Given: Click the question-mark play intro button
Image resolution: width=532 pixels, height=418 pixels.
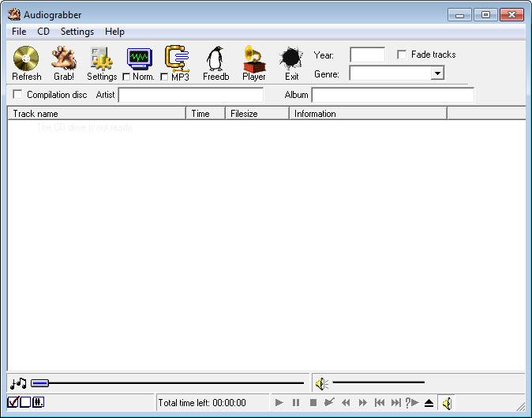Looking at the screenshot, I should [412, 402].
